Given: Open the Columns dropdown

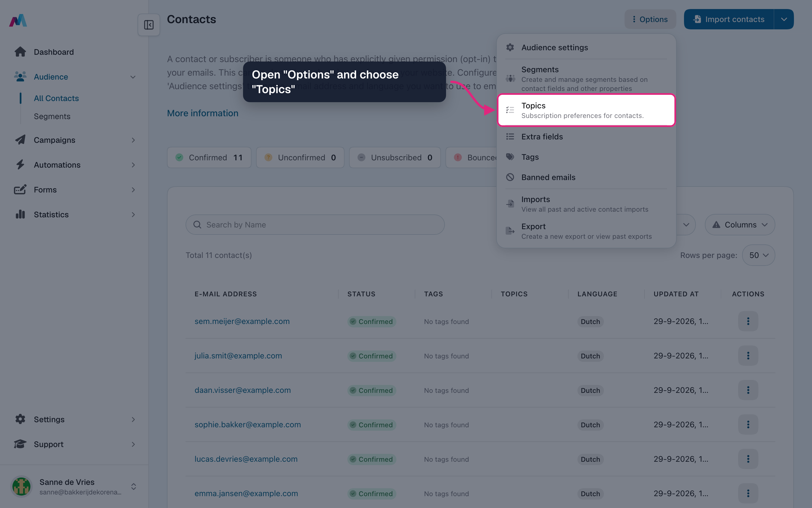Looking at the screenshot, I should coord(740,224).
